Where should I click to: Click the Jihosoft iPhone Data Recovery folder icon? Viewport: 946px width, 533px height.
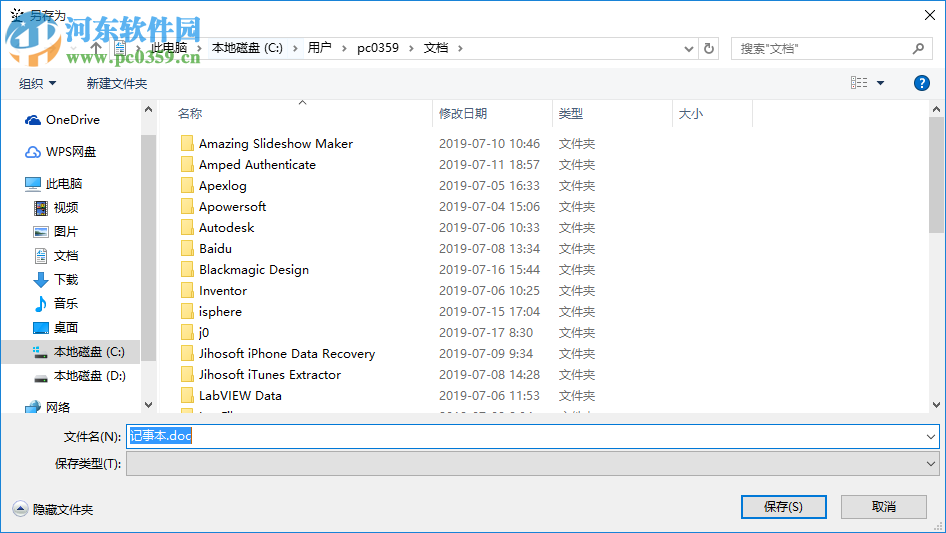pyautogui.click(x=188, y=354)
